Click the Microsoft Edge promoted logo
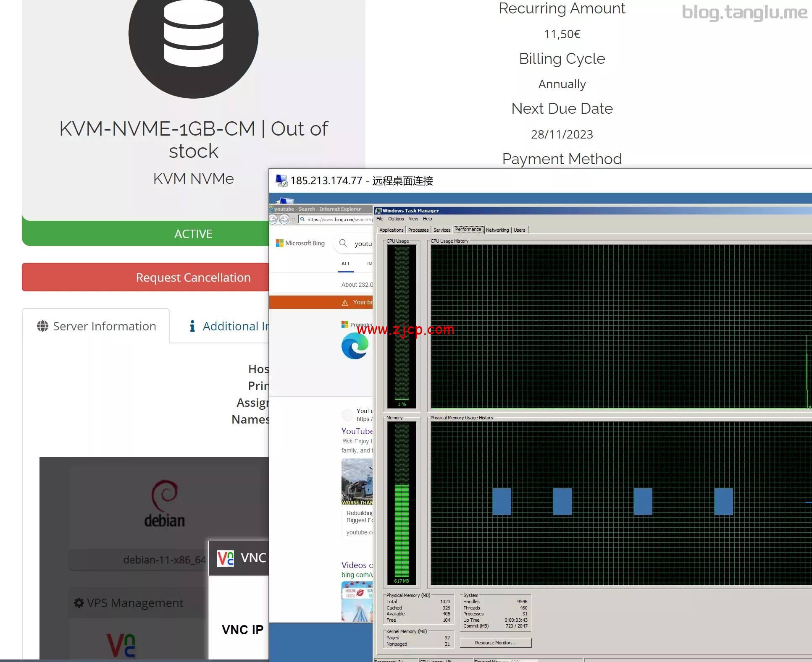Viewport: 812px width, 662px height. coord(355,346)
